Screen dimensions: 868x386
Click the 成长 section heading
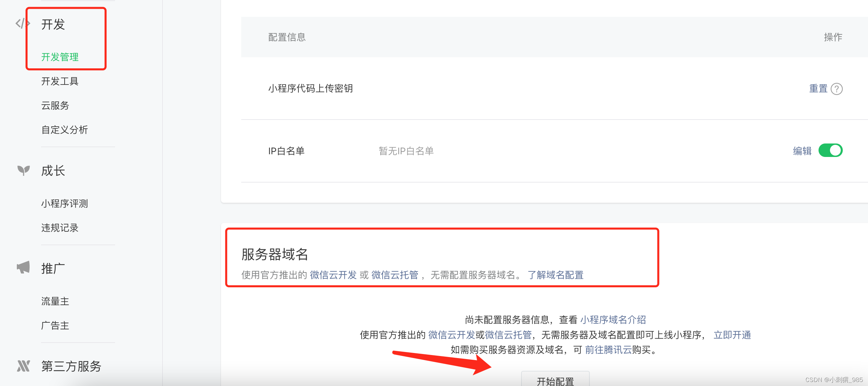(53, 171)
